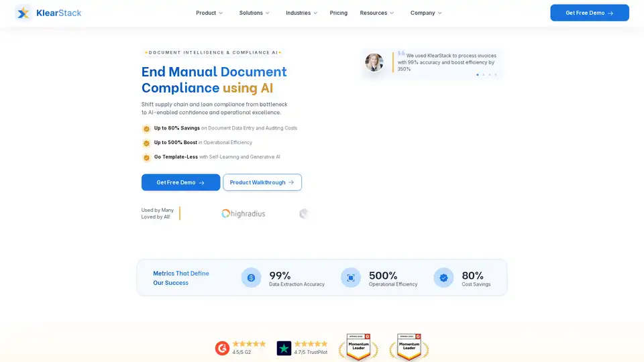This screenshot has width=644, height=362.
Task: Click the first Momentum Leader badge
Action: tap(358, 347)
